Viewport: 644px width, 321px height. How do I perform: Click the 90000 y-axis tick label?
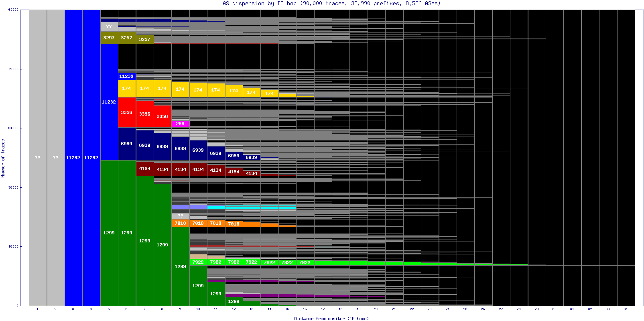(x=13, y=10)
